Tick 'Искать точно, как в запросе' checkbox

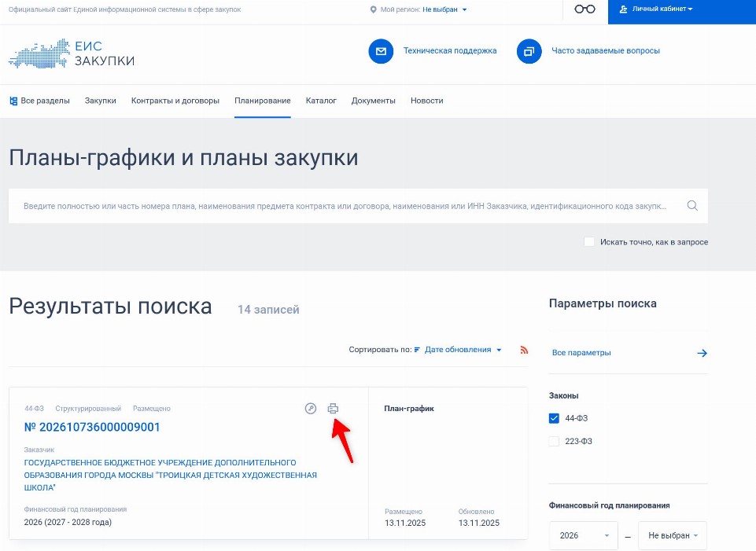tap(589, 242)
